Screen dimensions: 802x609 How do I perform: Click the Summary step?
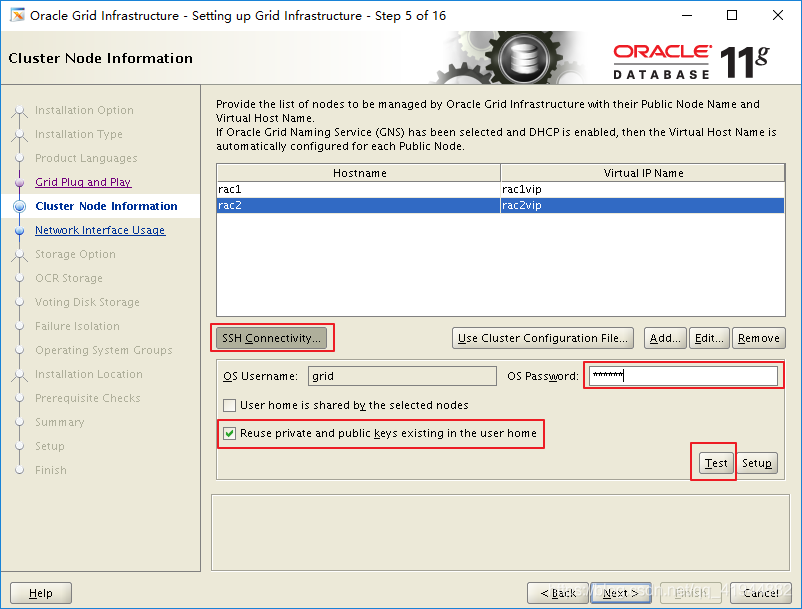click(59, 422)
